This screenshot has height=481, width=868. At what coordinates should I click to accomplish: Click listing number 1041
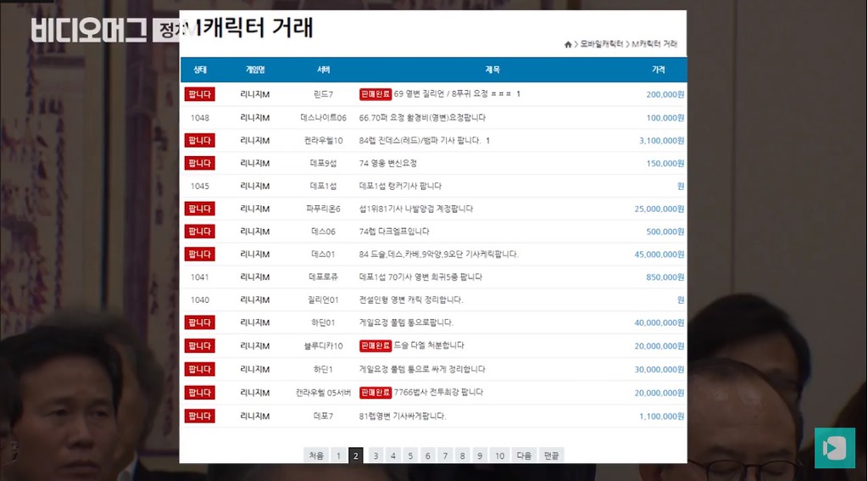click(200, 277)
